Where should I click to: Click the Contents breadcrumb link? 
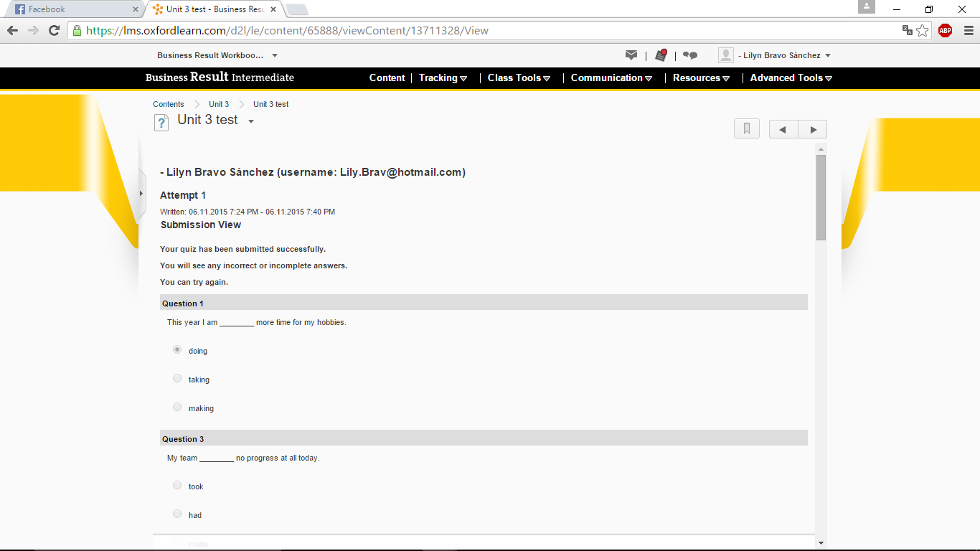[x=169, y=104]
